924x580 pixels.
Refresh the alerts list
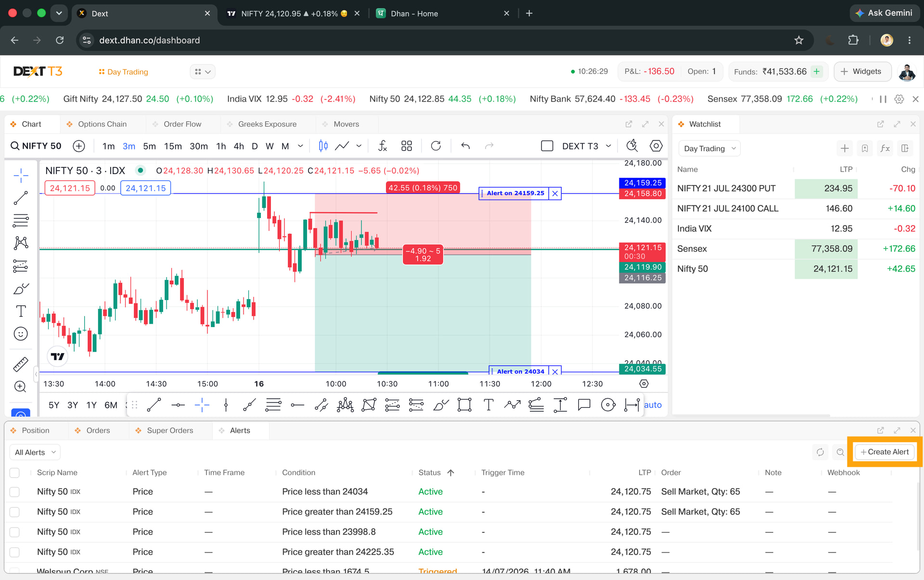[x=821, y=452]
